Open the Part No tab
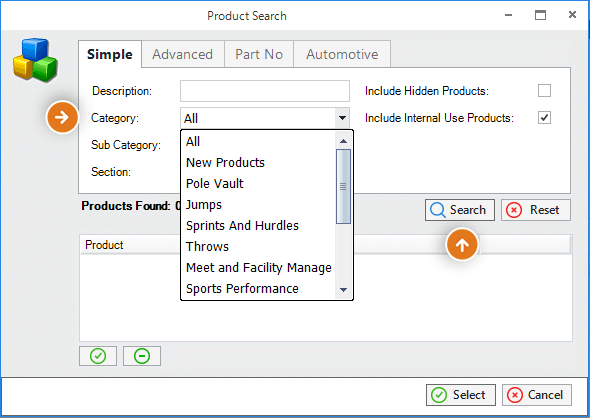590x418 pixels. [x=259, y=54]
